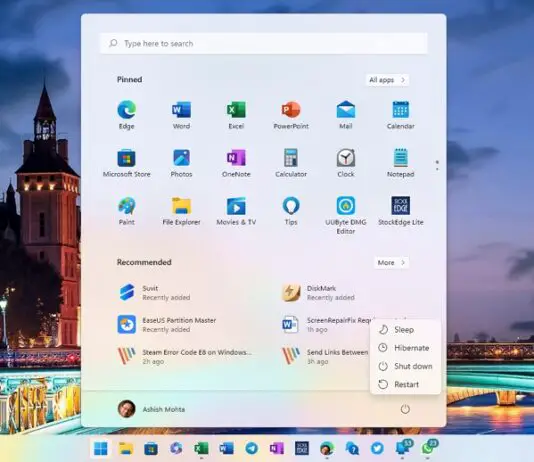Show More recommended items
This screenshot has height=462, width=534.
point(391,262)
